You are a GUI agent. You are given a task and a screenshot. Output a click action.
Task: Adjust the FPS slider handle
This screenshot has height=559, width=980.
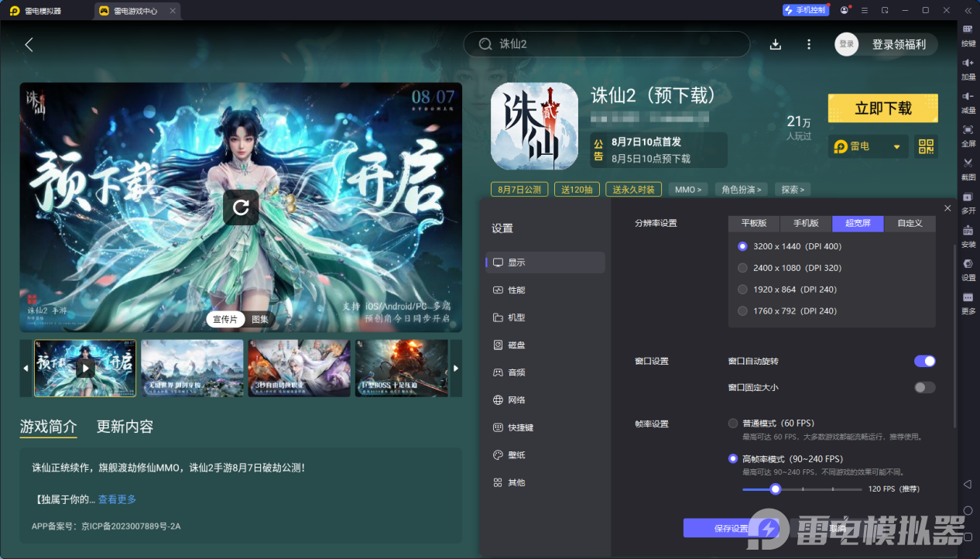pos(775,489)
